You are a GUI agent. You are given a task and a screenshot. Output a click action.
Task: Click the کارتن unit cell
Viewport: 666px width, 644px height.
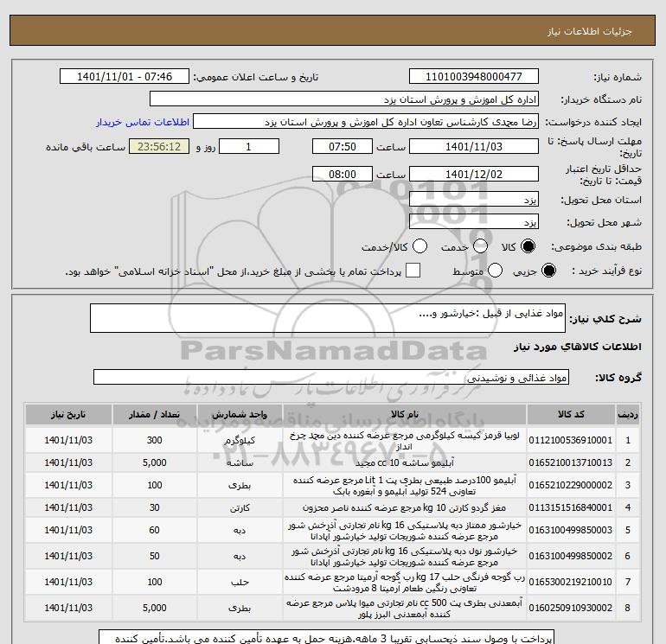click(x=240, y=507)
